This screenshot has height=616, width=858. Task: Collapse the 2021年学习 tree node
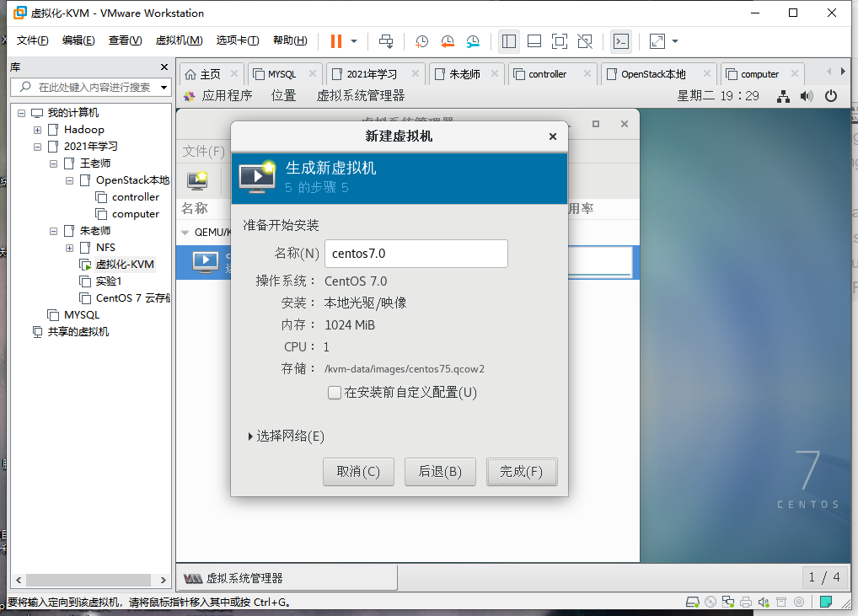click(x=37, y=147)
